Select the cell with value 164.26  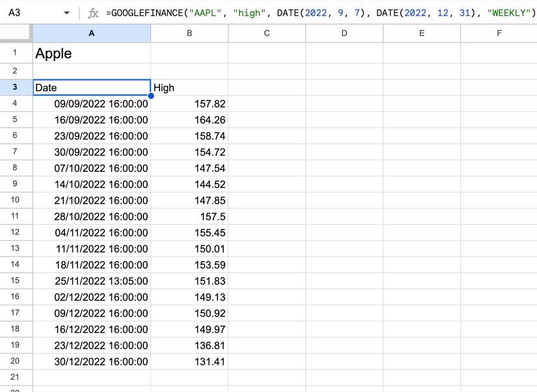(189, 120)
